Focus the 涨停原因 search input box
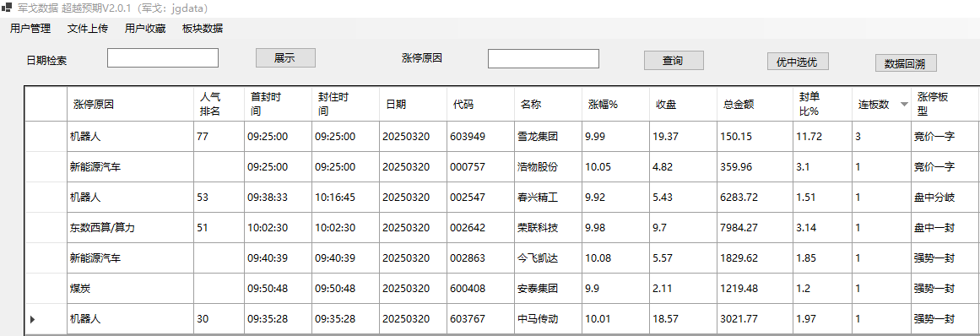This screenshot has width=980, height=336. pos(544,59)
